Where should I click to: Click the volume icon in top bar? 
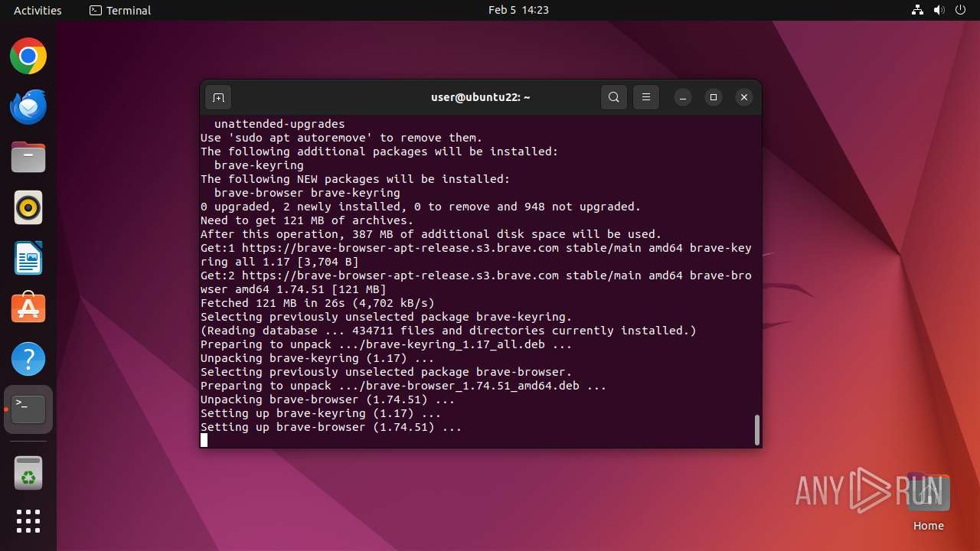939,10
